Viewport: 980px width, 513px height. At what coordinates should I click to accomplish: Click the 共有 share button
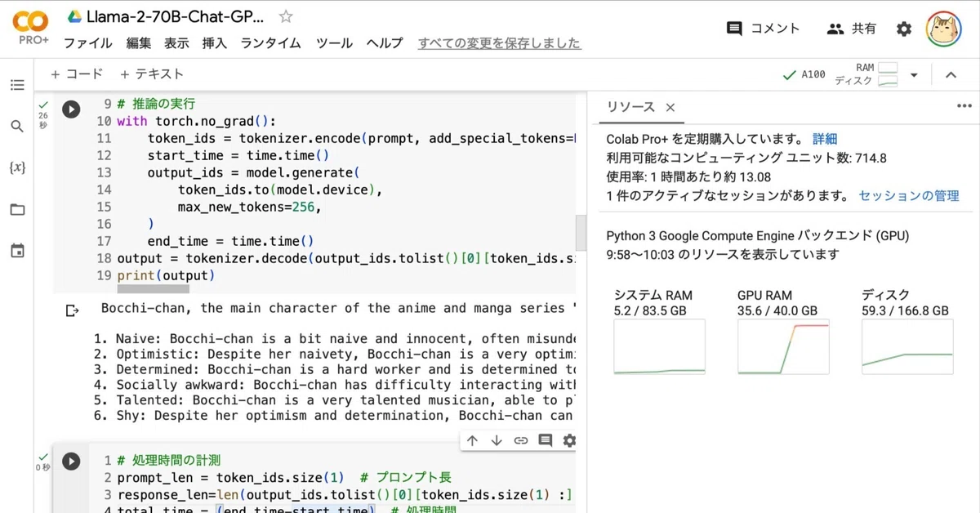(852, 29)
